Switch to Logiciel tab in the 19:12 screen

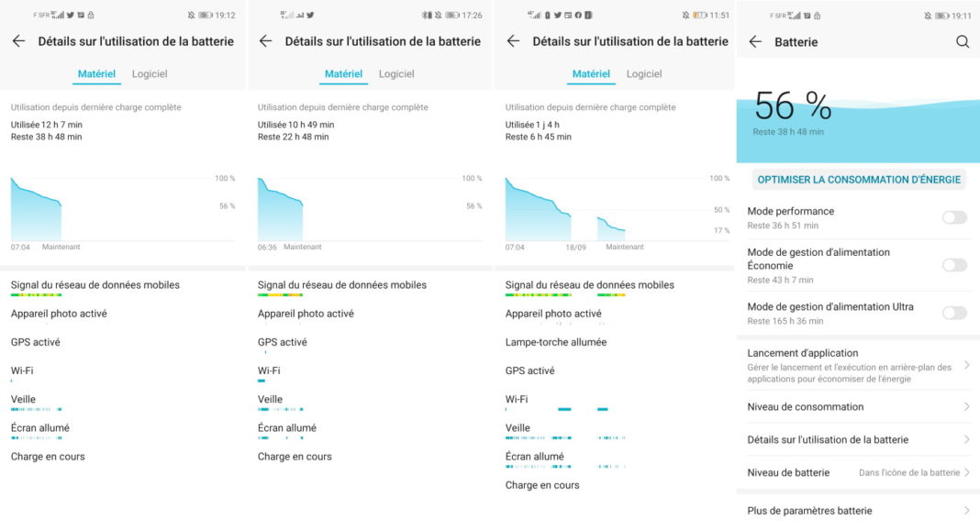150,73
